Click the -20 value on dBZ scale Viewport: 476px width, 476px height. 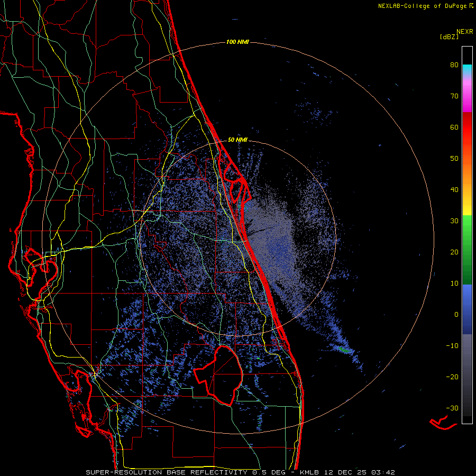click(452, 377)
